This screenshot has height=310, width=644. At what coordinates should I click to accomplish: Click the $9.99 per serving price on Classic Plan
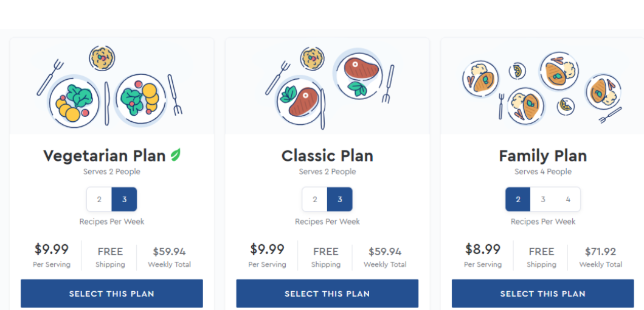pos(267,249)
